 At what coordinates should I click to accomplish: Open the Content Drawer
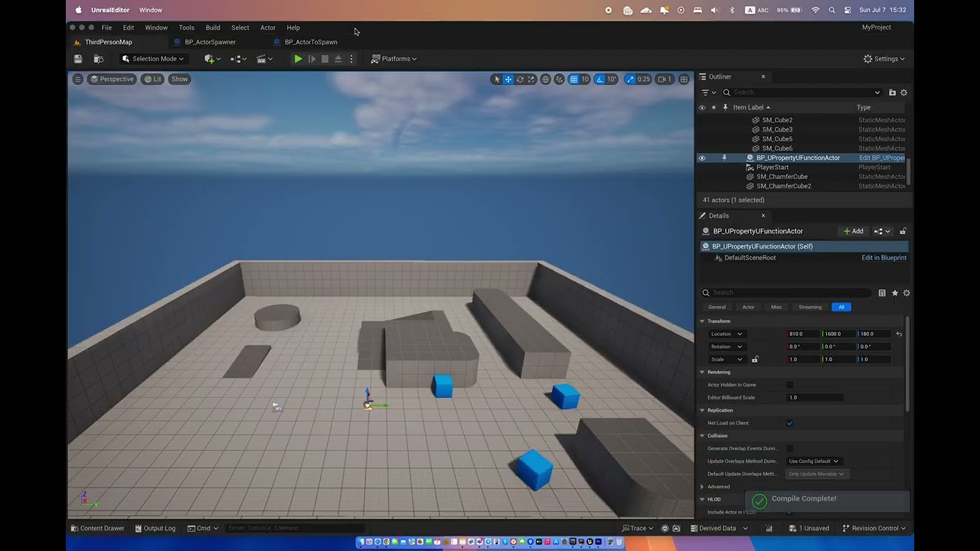pos(97,528)
